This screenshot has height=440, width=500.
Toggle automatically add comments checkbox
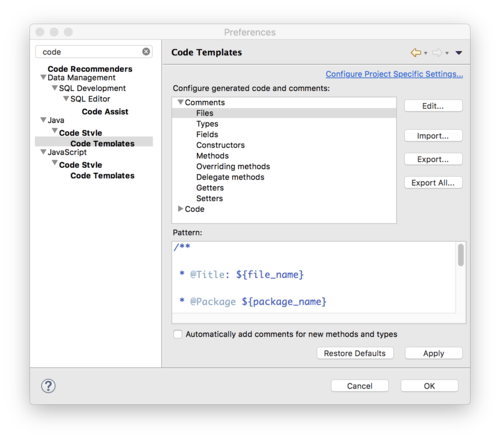click(178, 334)
